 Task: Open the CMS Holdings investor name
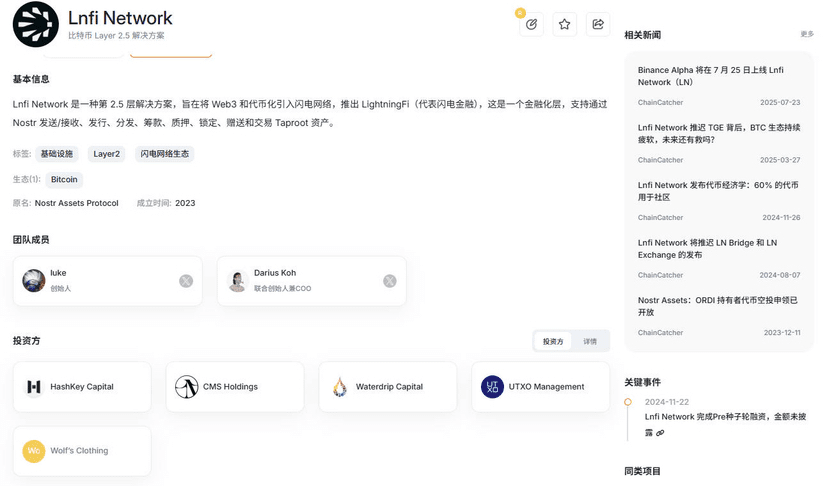pos(231,387)
